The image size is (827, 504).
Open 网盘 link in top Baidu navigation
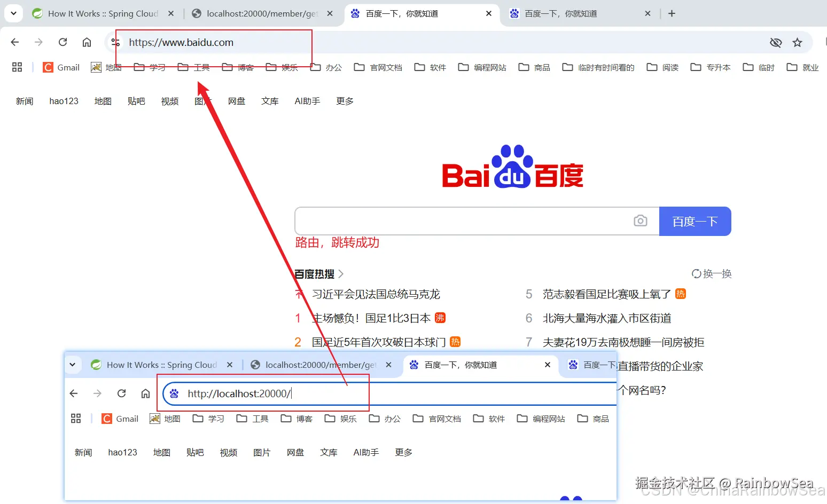[x=237, y=101]
